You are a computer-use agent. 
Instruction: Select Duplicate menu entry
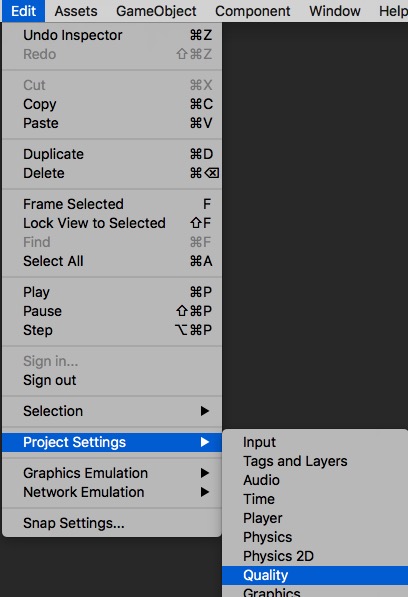112,154
